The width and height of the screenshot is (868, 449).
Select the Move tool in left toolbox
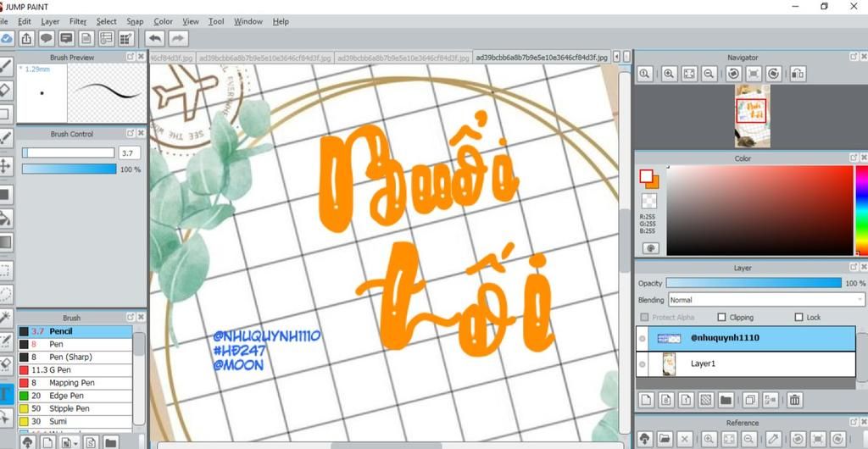tap(5, 166)
